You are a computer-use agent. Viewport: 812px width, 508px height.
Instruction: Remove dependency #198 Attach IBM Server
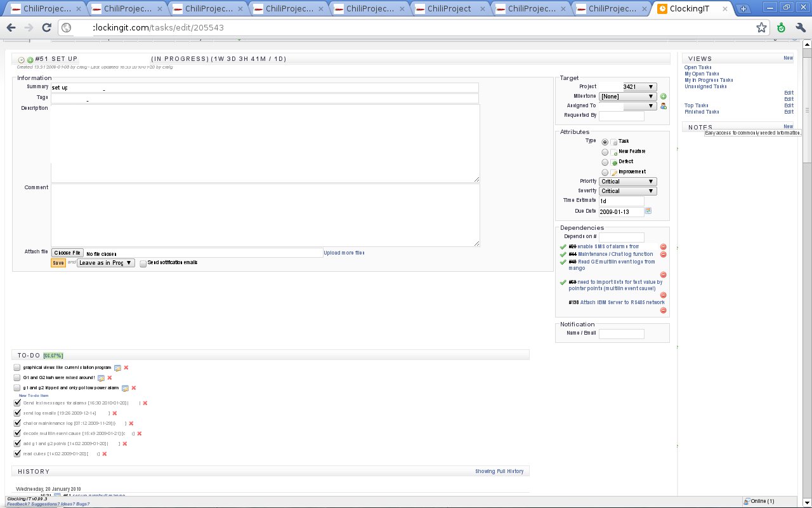(x=664, y=311)
